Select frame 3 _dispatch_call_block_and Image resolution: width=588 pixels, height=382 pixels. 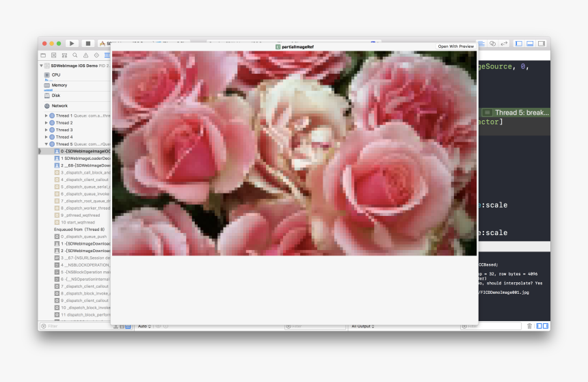[x=75, y=173]
